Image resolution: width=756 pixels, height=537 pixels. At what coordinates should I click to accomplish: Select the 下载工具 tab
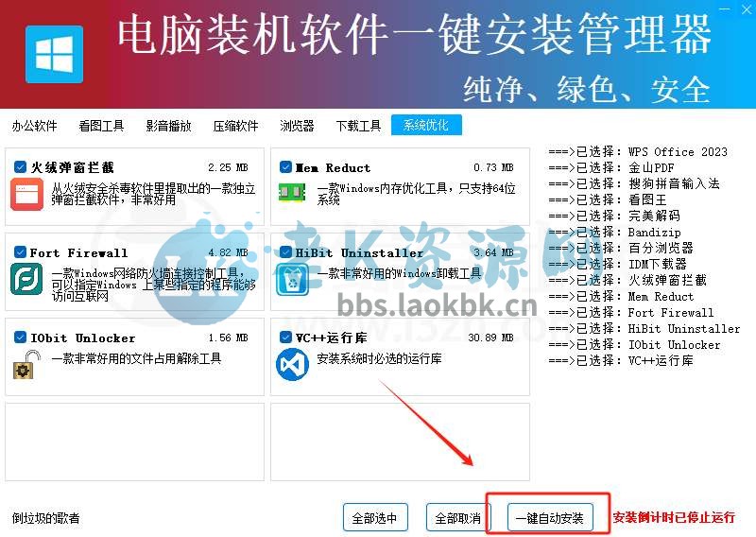358,126
